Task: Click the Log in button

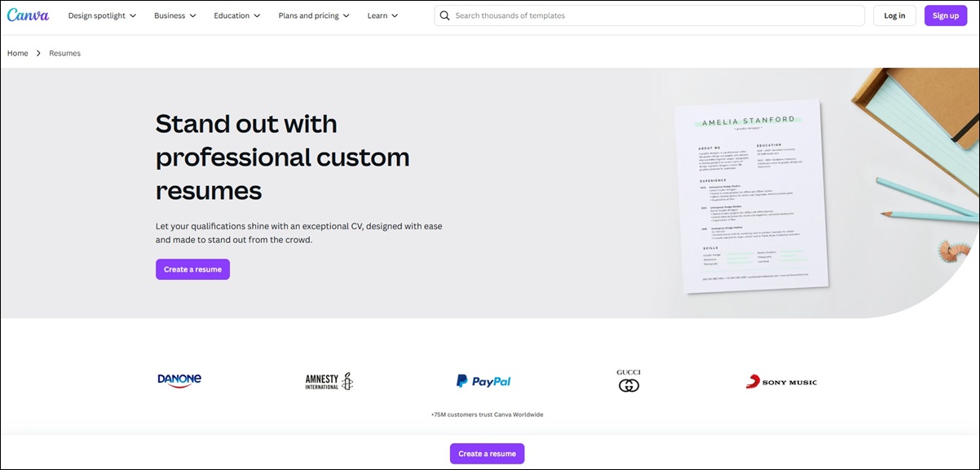Action: tap(894, 16)
